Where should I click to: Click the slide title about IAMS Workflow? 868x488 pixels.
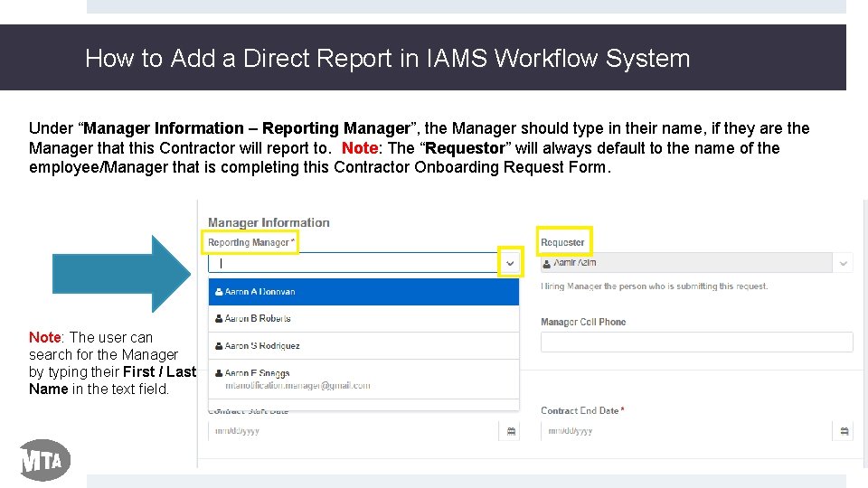pos(388,58)
